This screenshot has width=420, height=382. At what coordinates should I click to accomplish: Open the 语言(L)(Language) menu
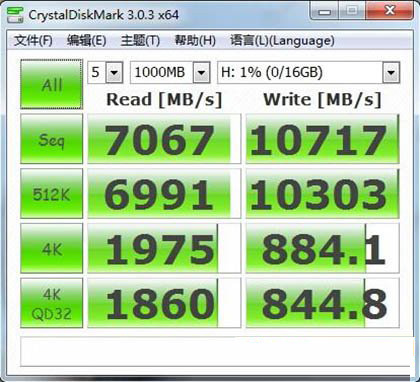tap(282, 41)
